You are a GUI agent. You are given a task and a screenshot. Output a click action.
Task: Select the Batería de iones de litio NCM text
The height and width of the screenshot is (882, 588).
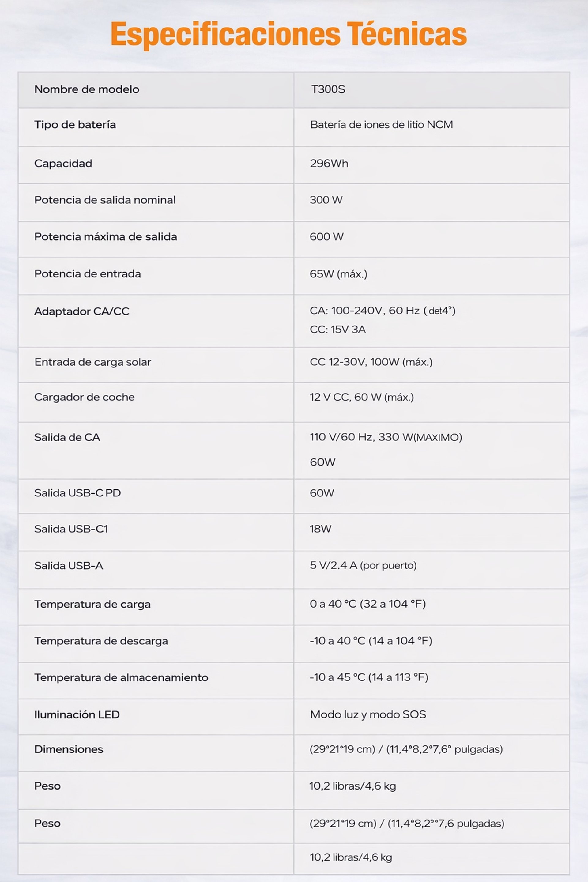[x=381, y=125]
